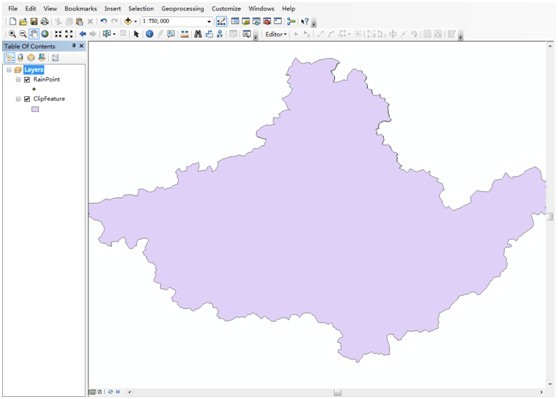Print the current map
Image resolution: width=558 pixels, height=399 pixels.
click(44, 21)
